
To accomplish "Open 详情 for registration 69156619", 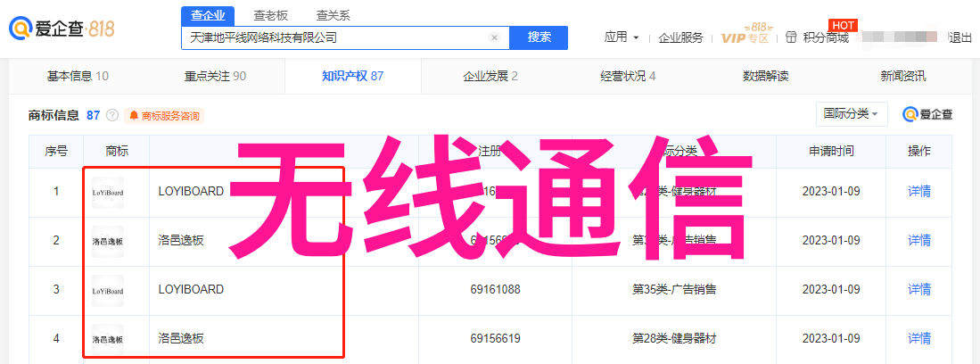I will (919, 338).
